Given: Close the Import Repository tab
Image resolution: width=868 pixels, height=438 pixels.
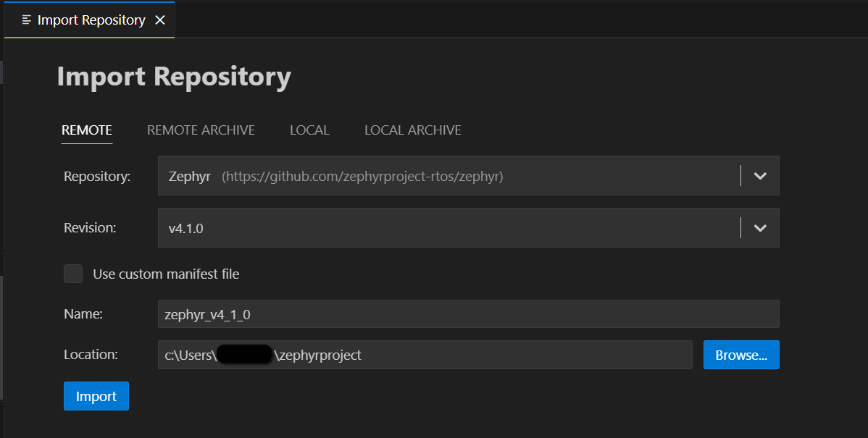Looking at the screenshot, I should (159, 20).
